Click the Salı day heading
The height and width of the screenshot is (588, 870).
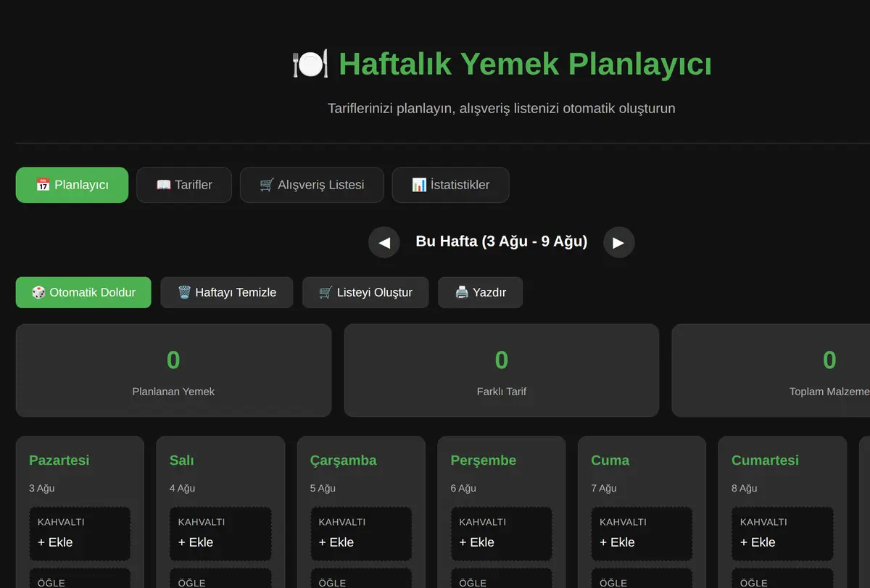[182, 460]
